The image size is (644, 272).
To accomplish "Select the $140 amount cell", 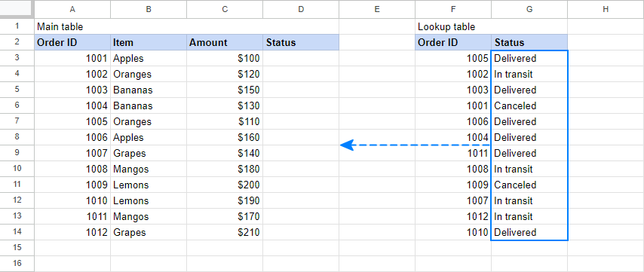I will pos(225,153).
